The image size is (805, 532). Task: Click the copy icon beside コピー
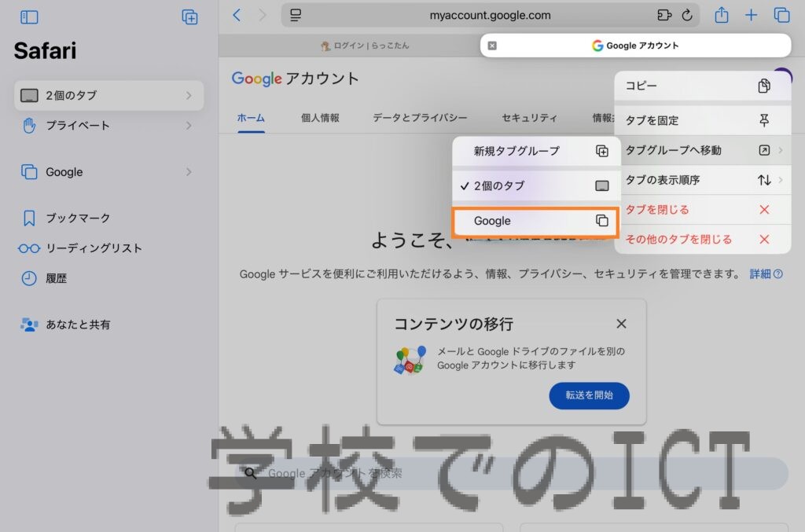[764, 86]
